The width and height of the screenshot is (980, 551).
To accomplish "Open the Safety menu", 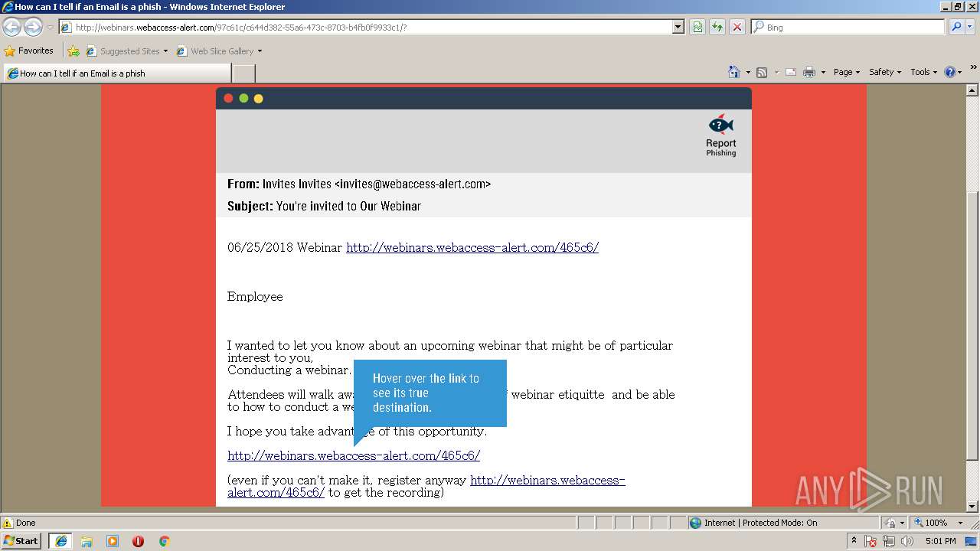I will [885, 72].
